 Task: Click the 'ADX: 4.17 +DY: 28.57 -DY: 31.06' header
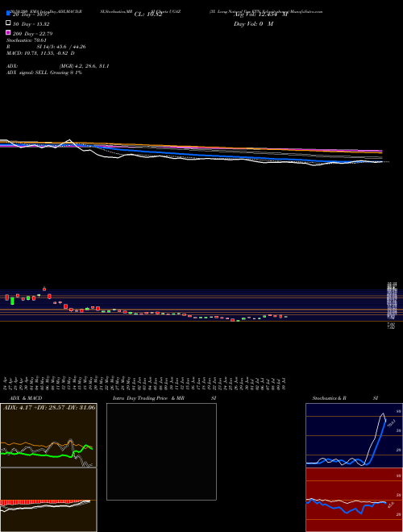click(49, 407)
